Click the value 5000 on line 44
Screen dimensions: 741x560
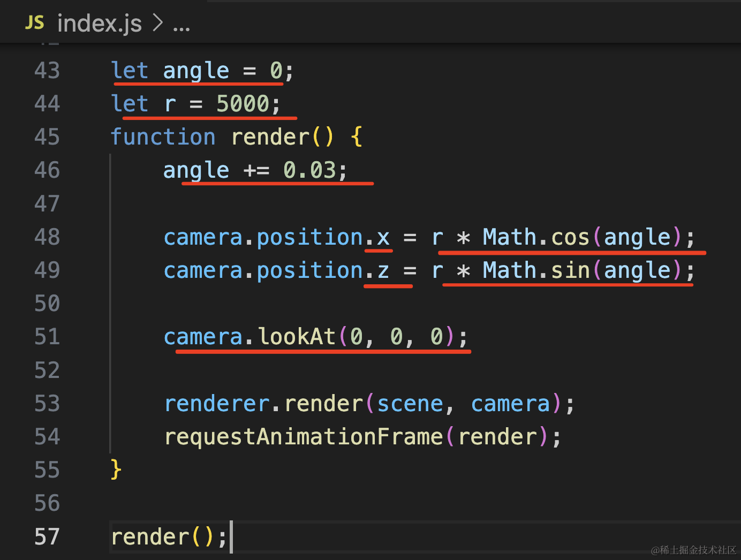243,104
